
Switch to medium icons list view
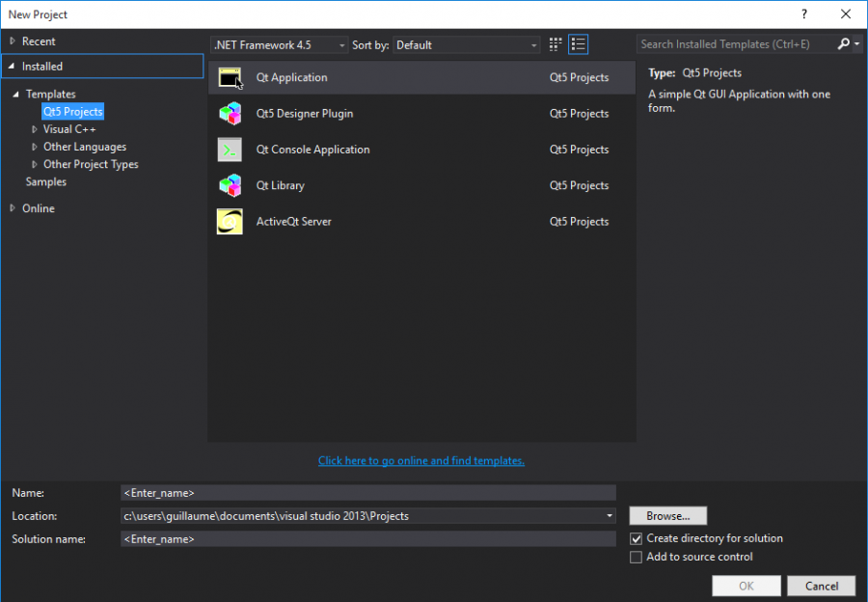pyautogui.click(x=578, y=44)
